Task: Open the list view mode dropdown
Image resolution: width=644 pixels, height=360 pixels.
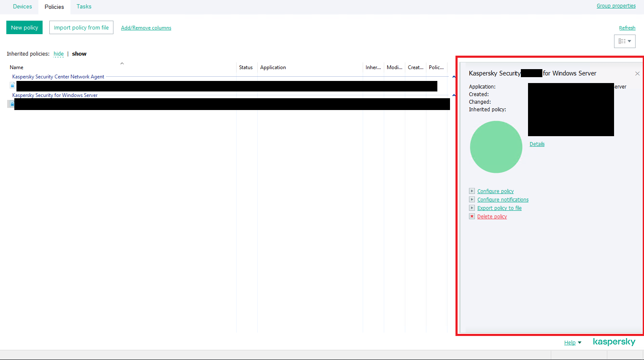Action: tap(625, 41)
